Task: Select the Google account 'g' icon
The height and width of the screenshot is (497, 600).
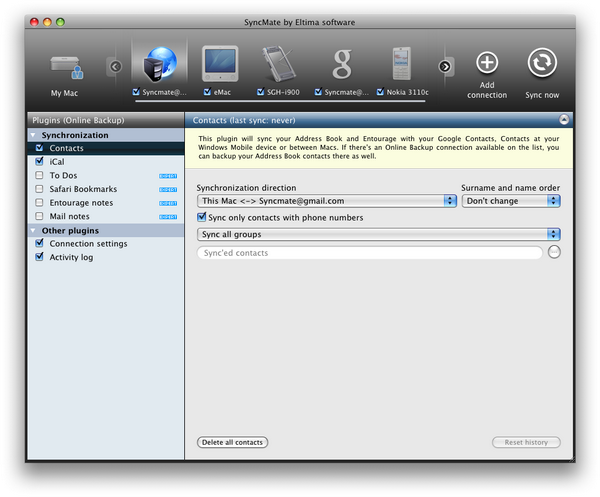Action: [342, 64]
